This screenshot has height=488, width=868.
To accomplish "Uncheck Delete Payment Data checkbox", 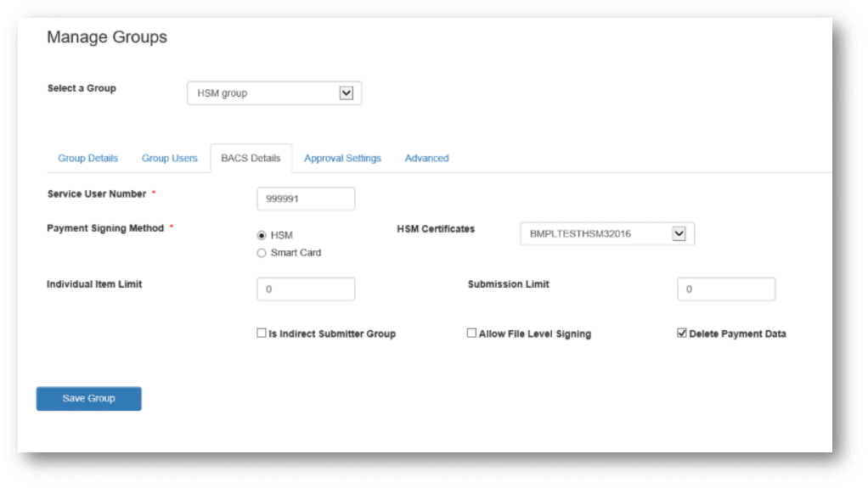I will point(681,333).
